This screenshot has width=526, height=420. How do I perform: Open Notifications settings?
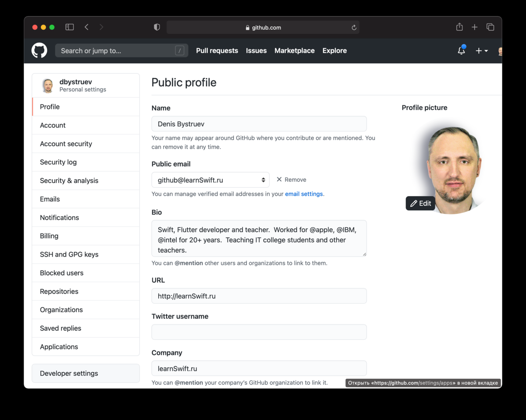click(86, 218)
